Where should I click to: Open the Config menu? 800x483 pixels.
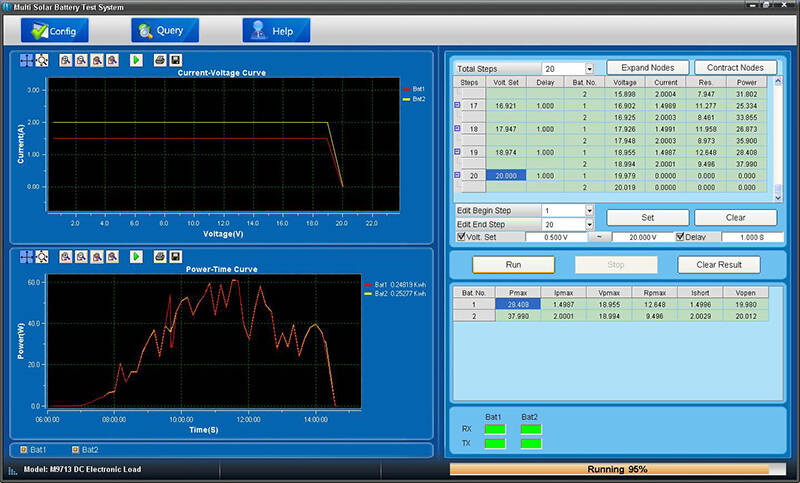pos(47,31)
